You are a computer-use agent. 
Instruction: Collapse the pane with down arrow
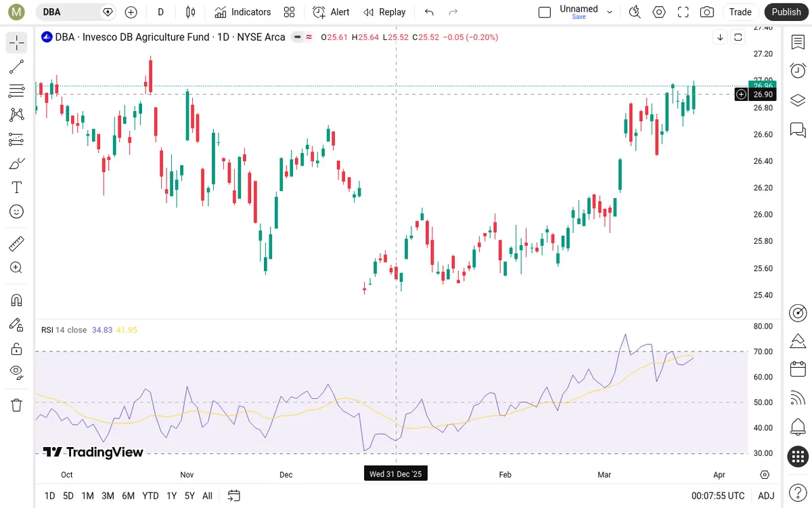(x=720, y=37)
